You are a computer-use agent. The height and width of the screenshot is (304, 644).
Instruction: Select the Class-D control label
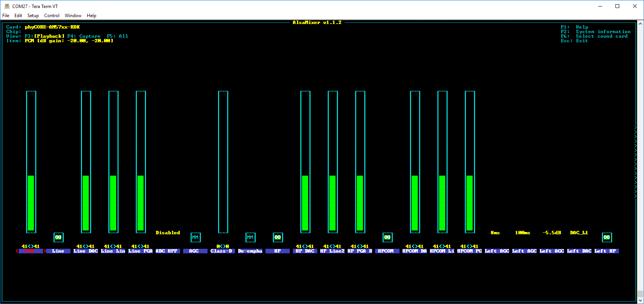(223, 251)
